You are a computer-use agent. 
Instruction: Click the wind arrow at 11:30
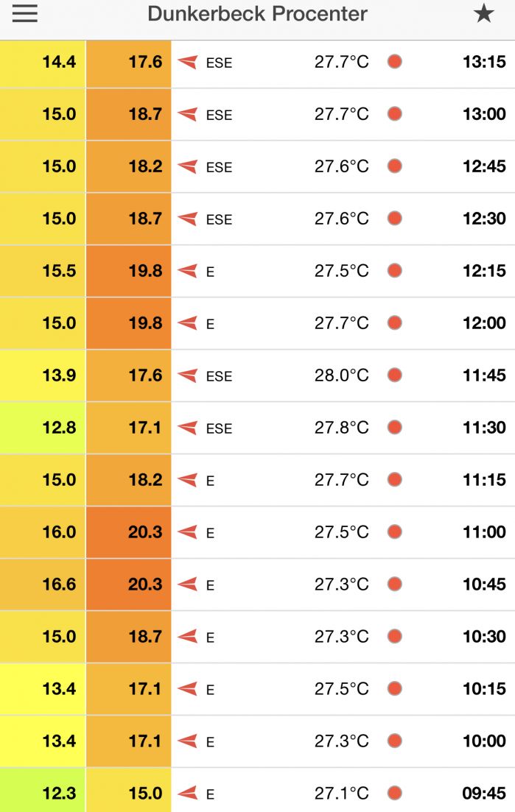188,428
